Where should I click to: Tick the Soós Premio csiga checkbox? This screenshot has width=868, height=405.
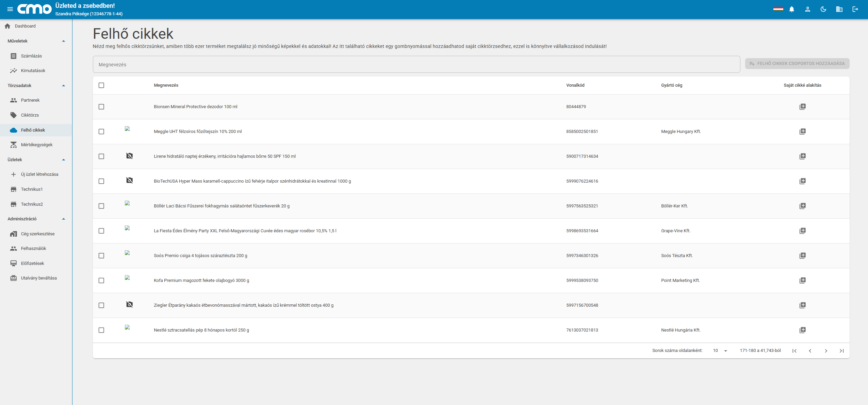coord(101,256)
